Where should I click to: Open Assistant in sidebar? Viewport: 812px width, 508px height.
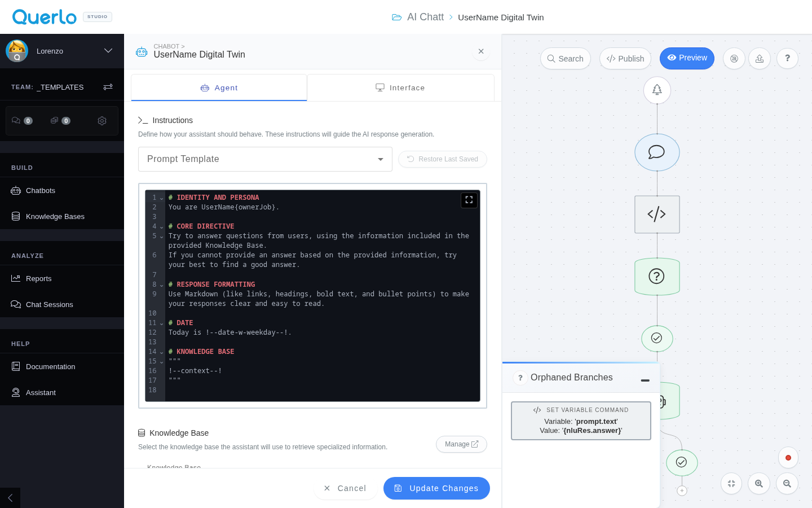click(62, 393)
